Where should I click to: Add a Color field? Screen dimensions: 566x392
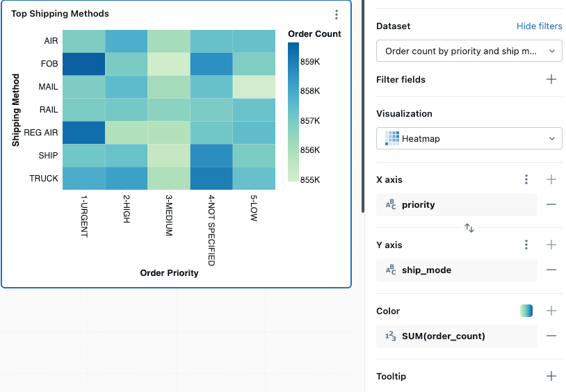click(x=551, y=311)
